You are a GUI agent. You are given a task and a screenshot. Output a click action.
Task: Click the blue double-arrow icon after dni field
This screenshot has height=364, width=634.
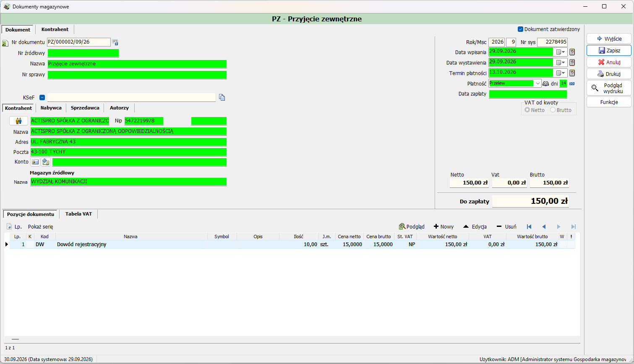tap(571, 83)
